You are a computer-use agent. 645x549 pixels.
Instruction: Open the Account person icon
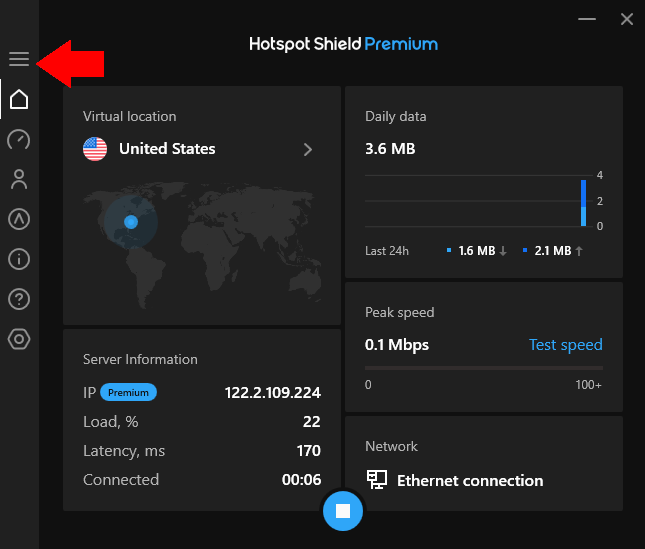click(19, 179)
